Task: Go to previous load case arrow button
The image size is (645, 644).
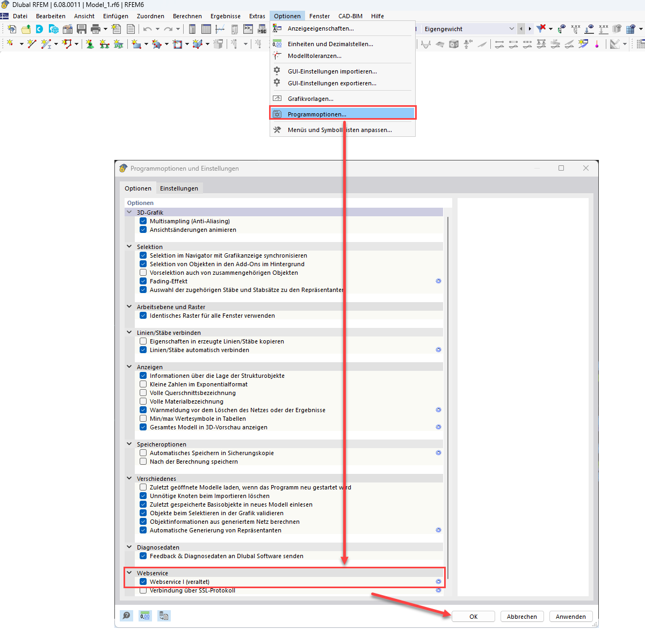Action: [521, 29]
